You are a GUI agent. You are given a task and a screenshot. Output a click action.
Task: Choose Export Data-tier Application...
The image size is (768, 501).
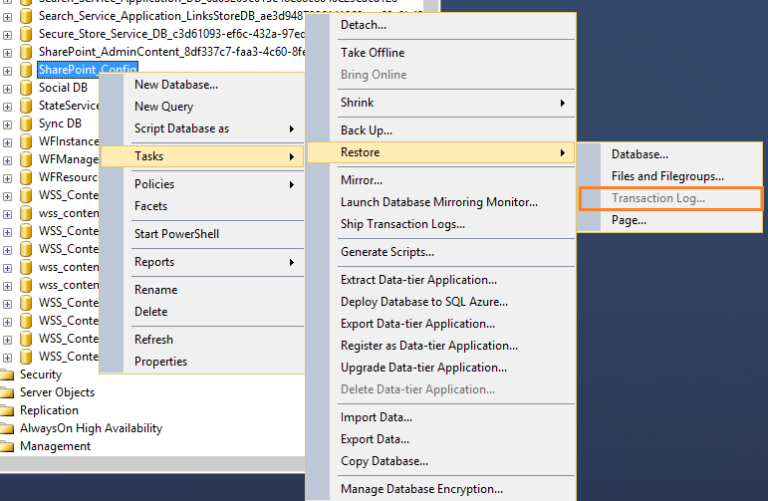(441, 324)
